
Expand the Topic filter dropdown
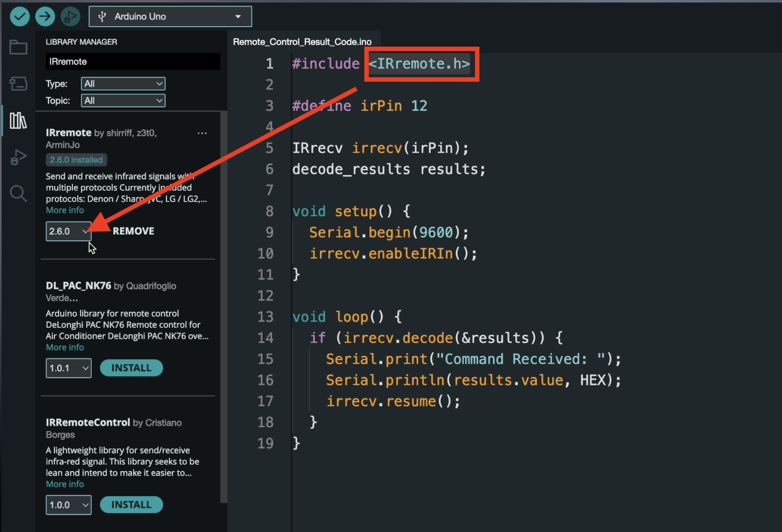click(x=123, y=100)
